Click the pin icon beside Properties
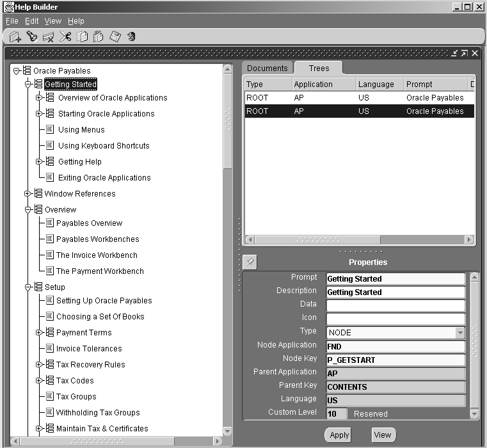487x448 pixels. pos(250,262)
